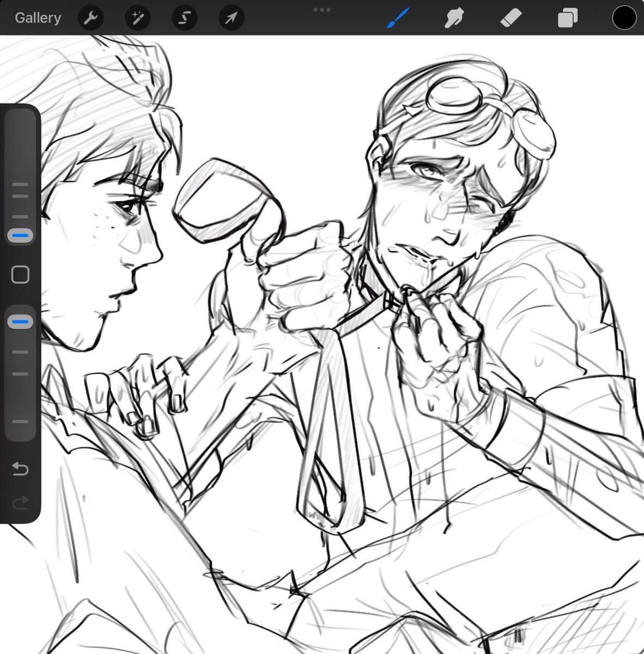
Task: Click the brush size slider handle
Action: 21,236
